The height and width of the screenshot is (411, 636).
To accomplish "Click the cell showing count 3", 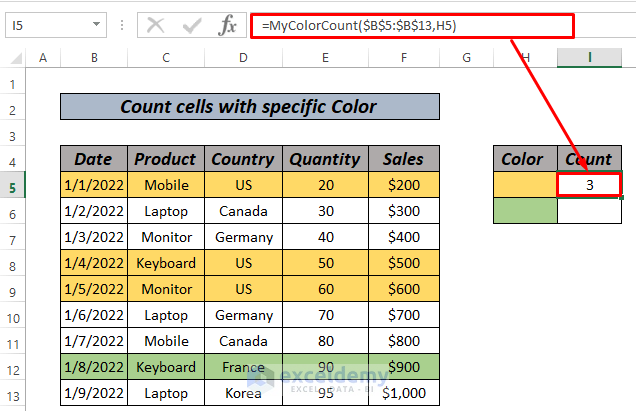I will coord(590,185).
